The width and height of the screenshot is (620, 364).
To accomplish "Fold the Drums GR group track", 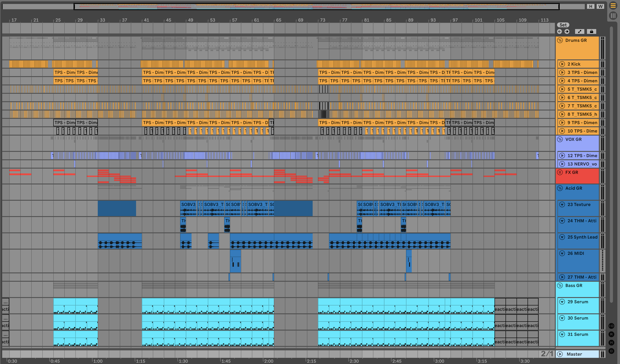I will tap(560, 40).
